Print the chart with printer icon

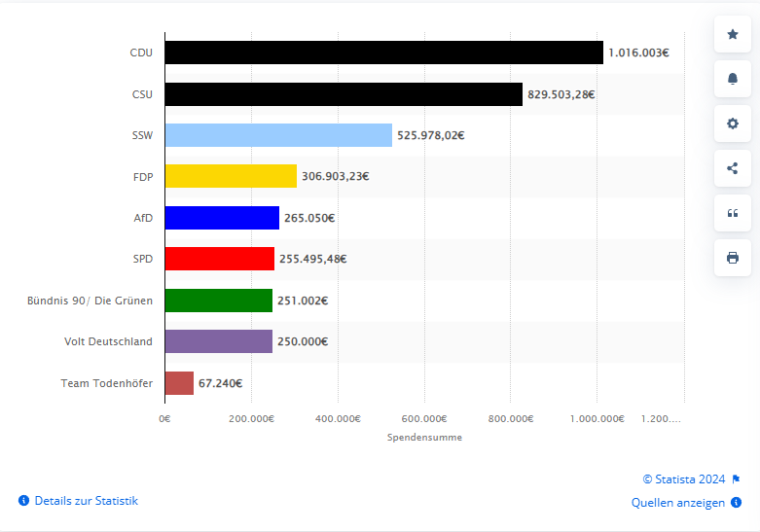pyautogui.click(x=733, y=258)
